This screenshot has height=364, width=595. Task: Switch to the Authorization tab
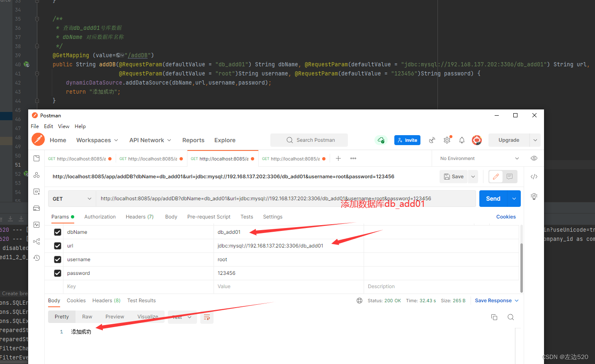point(100,217)
